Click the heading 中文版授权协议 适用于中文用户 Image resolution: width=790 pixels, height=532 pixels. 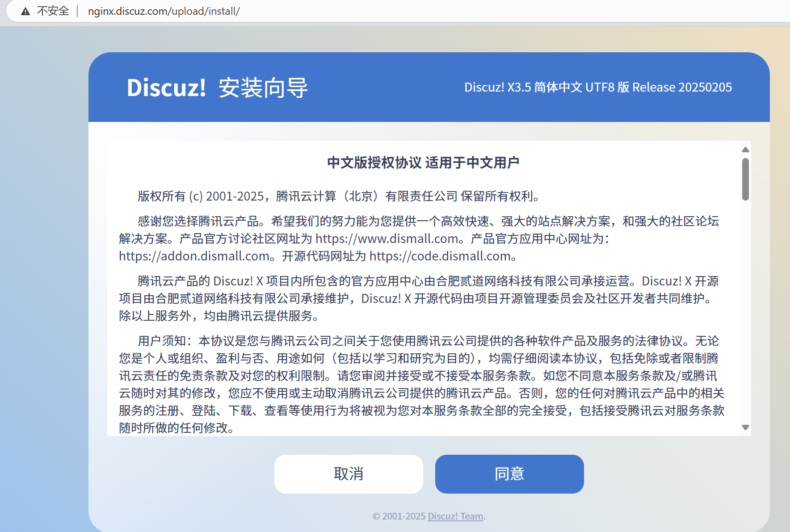[x=423, y=163]
